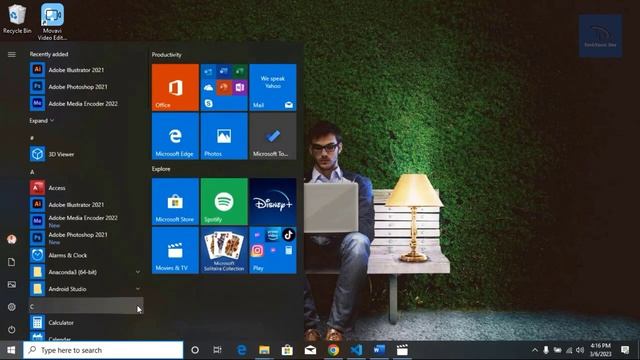This screenshot has width=640, height=360.
Task: Open Edge from the taskbar
Action: tap(242, 350)
